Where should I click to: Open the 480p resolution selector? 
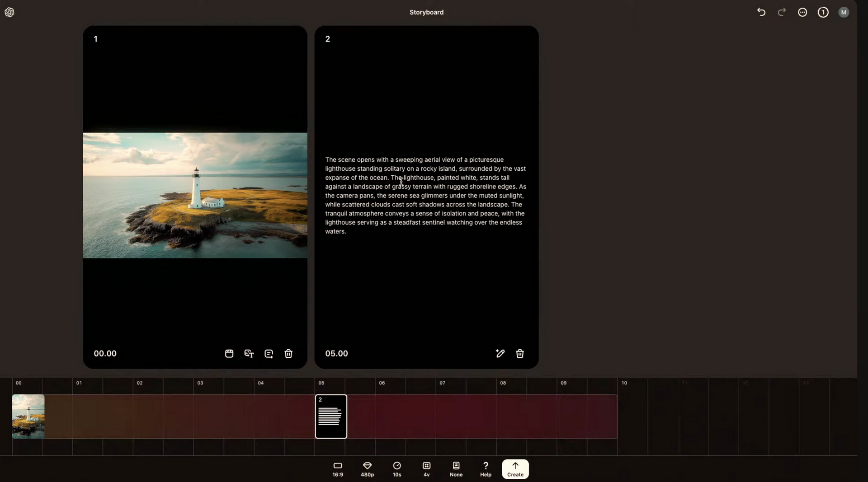pyautogui.click(x=367, y=469)
